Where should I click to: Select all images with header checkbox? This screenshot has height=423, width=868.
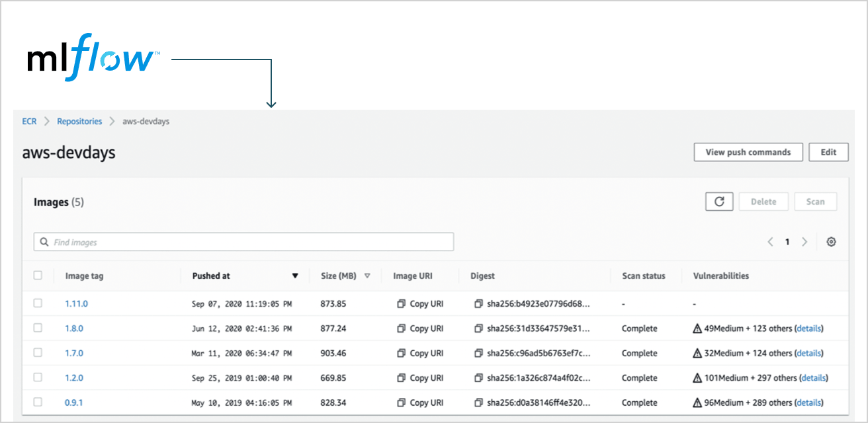pyautogui.click(x=38, y=276)
